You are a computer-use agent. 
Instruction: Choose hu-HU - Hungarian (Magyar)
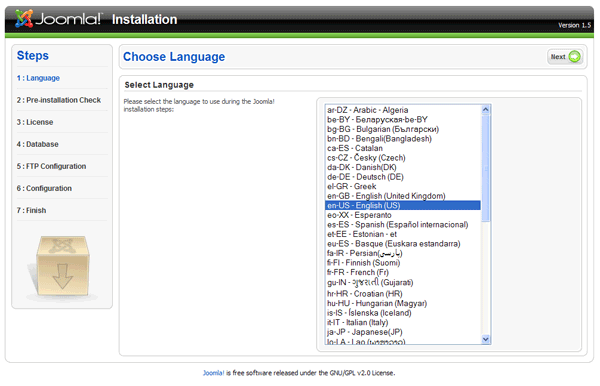pos(403,304)
